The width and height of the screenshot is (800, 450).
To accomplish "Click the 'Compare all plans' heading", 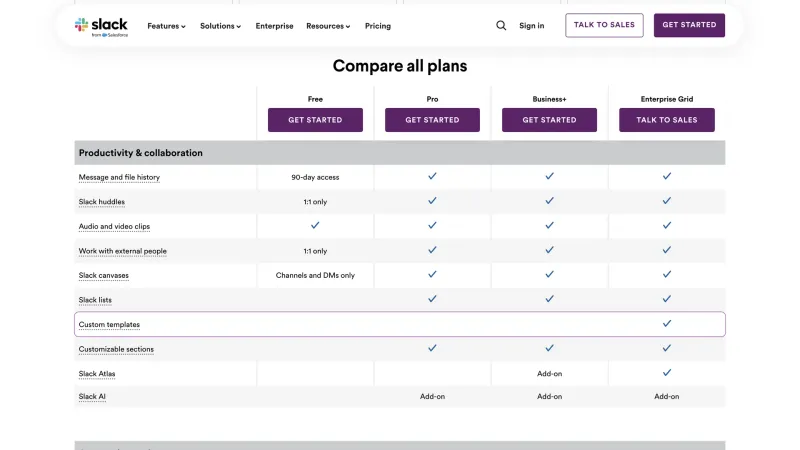I will click(400, 66).
